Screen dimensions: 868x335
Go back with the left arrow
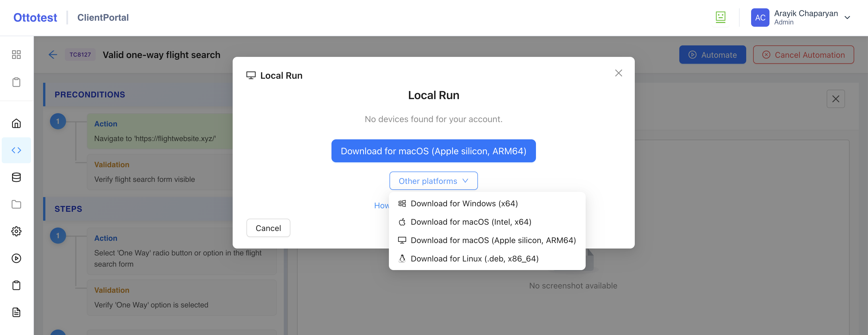pyautogui.click(x=53, y=55)
